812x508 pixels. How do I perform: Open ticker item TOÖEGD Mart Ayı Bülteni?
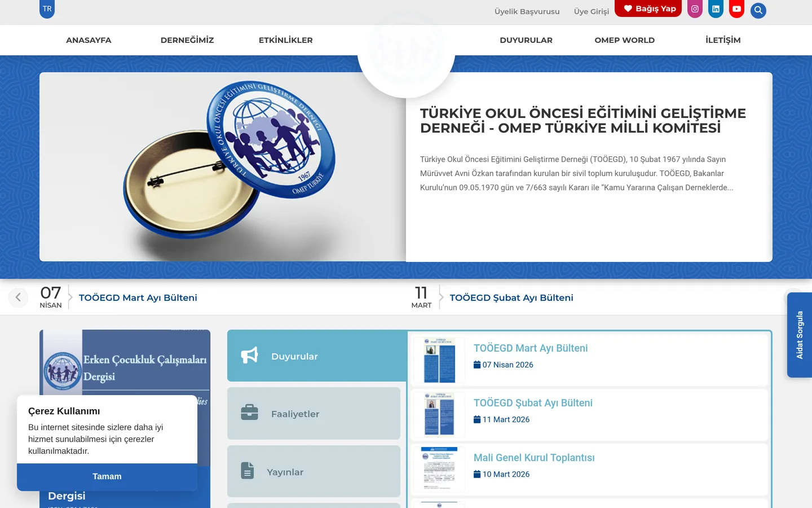[x=138, y=297]
